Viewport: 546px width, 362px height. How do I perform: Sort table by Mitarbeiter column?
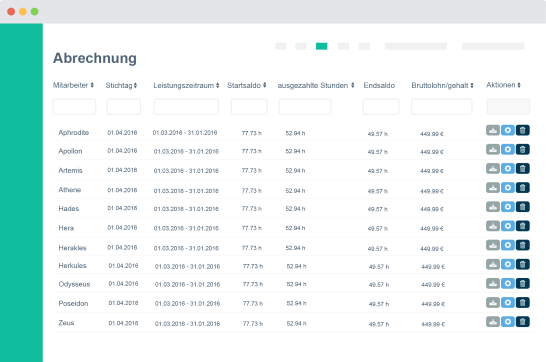pyautogui.click(x=73, y=85)
